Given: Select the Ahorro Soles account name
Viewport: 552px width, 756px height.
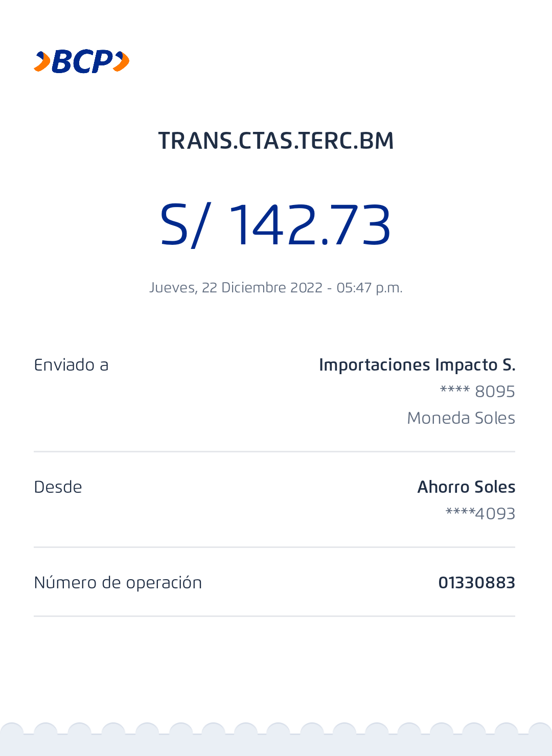Looking at the screenshot, I should pyautogui.click(x=466, y=487).
